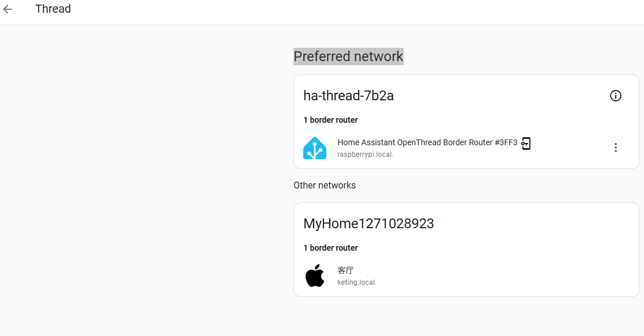644x336 pixels.
Task: Click the Apple logo icon
Action: (315, 275)
